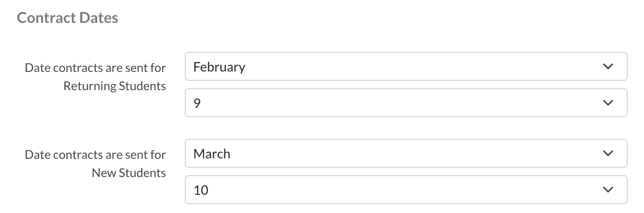644x213 pixels.
Task: Expand the New Students month selector
Action: 406,154
